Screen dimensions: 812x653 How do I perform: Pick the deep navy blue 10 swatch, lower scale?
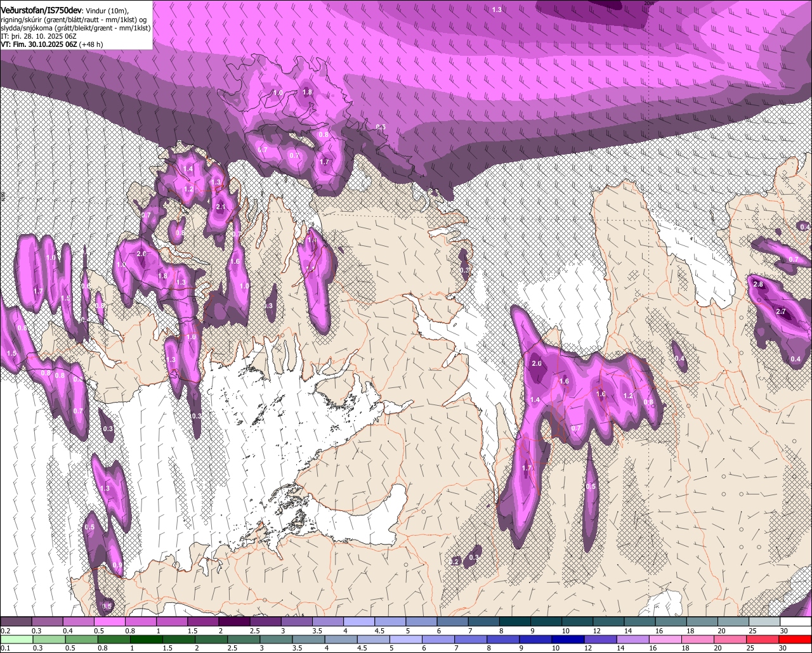[568, 640]
